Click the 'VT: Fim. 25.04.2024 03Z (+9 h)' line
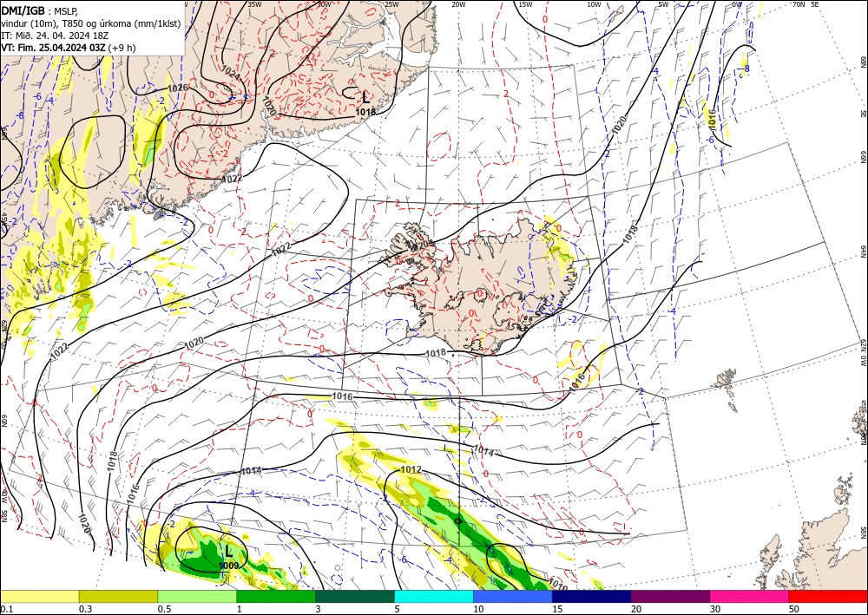 pyautogui.click(x=68, y=48)
